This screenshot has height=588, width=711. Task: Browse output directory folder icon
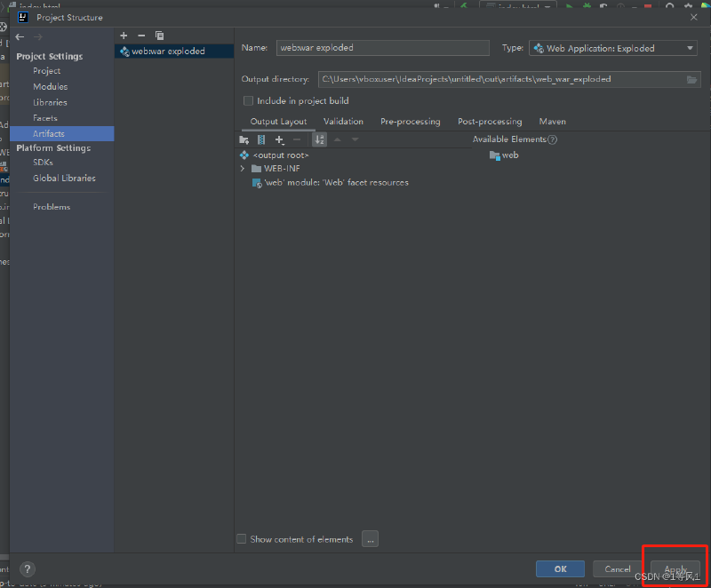(692, 80)
